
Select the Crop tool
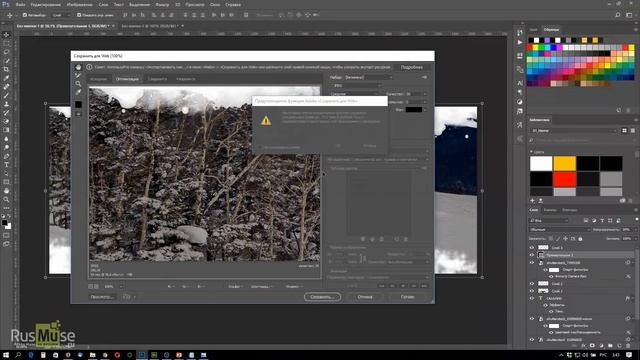pos(6,69)
